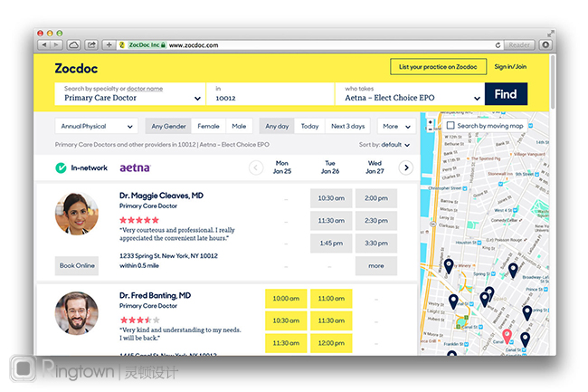Expand the Primary Care Doctor specialty dropdown
This screenshot has width=588, height=392.
coord(129,94)
